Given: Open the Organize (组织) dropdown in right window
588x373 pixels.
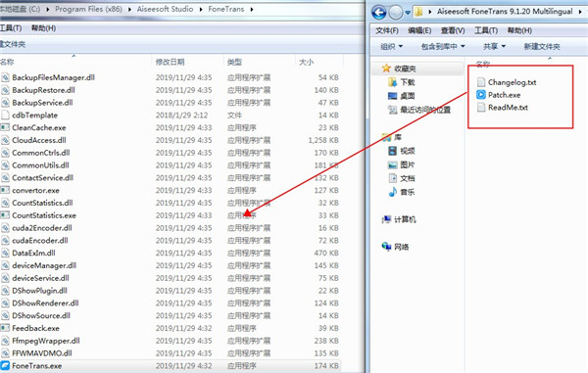Looking at the screenshot, I should pyautogui.click(x=391, y=46).
